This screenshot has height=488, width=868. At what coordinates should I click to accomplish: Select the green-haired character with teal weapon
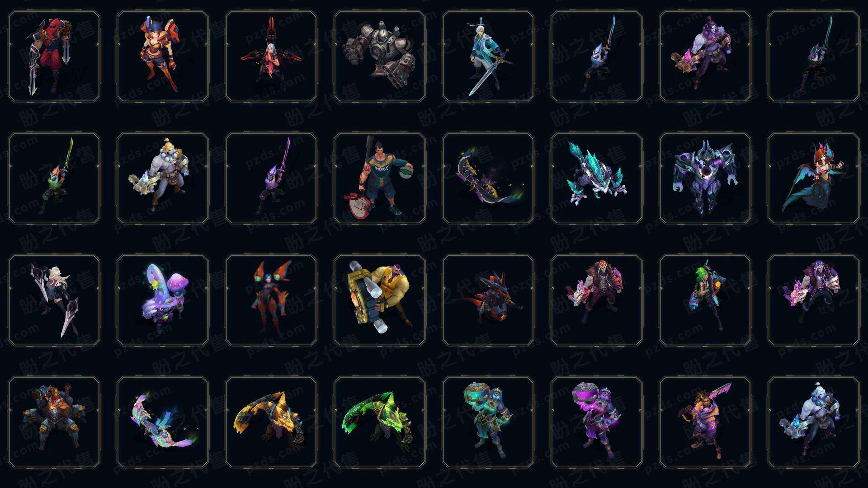pos(705,300)
